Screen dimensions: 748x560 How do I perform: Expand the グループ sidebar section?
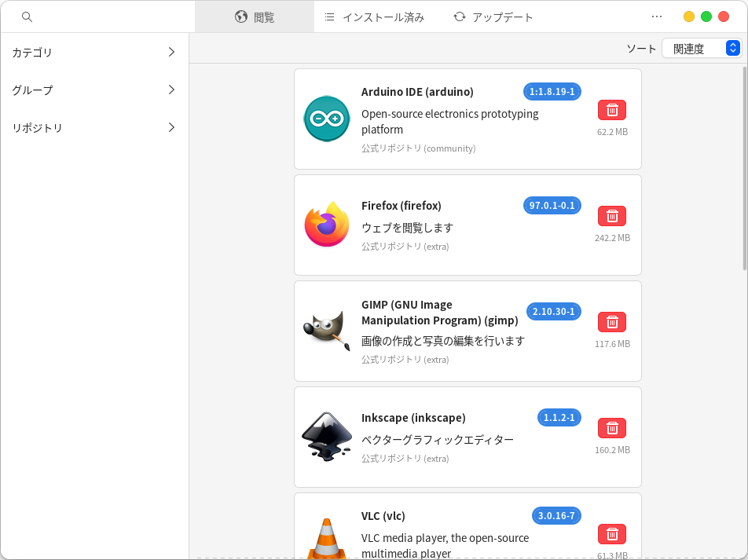[94, 90]
